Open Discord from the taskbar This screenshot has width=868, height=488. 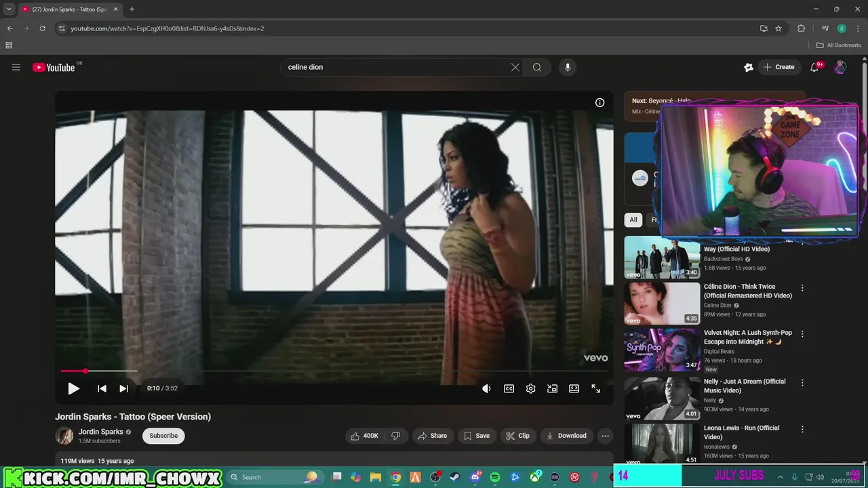click(475, 477)
